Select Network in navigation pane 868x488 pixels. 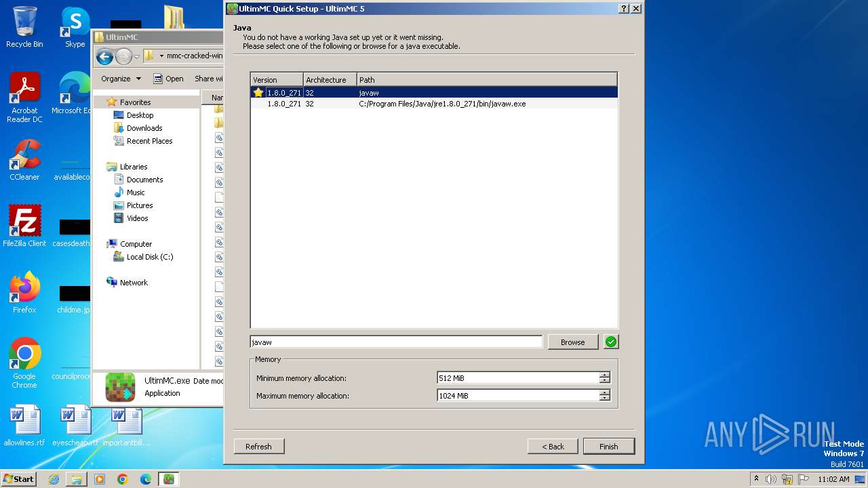coord(134,283)
